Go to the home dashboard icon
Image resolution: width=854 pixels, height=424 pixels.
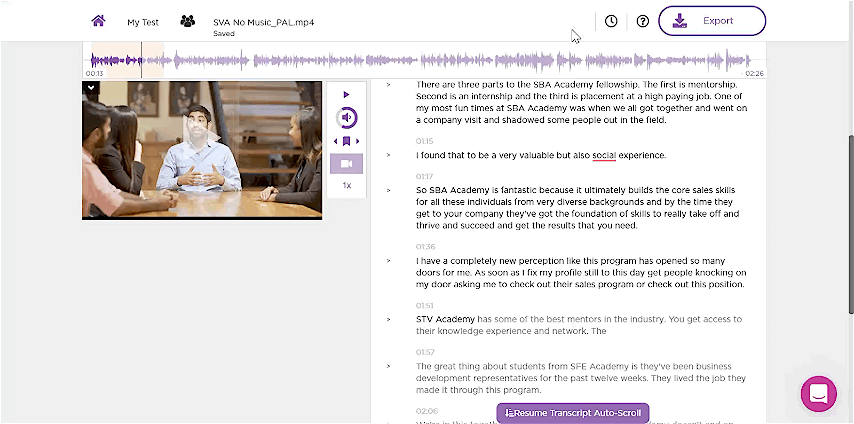(x=98, y=21)
